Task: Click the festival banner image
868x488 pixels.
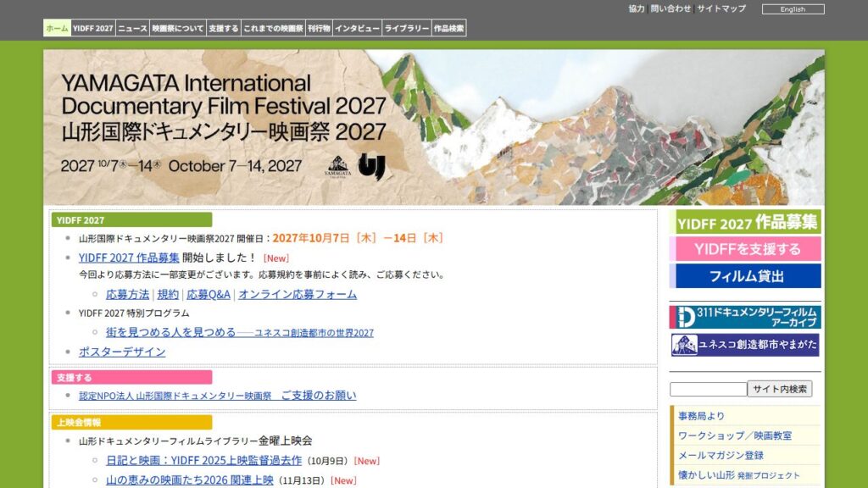Action: pos(434,128)
